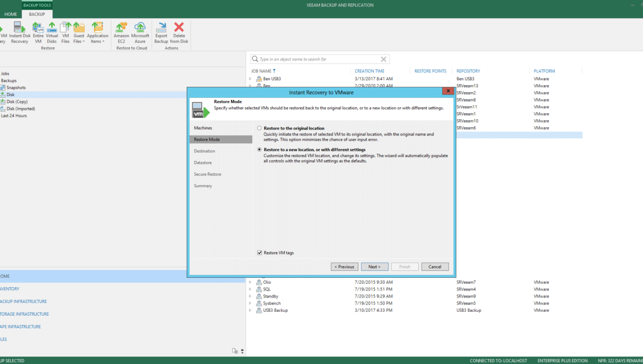Sort by the Platform column header
This screenshot has height=364, width=643.
click(x=544, y=71)
